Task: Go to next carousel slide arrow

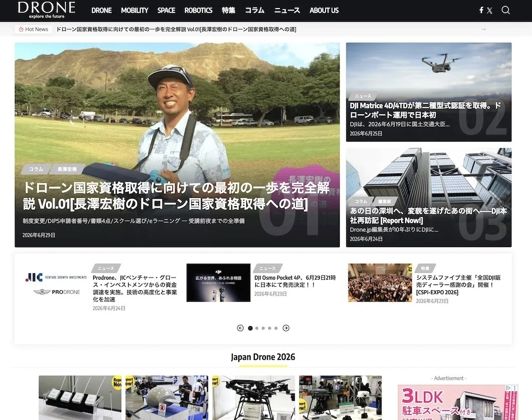Action: (286, 328)
